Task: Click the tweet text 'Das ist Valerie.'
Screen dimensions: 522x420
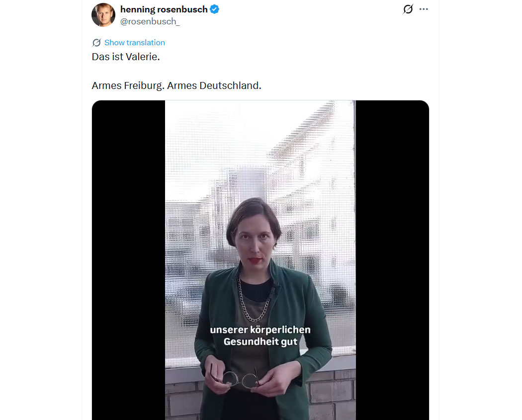Action: 126,57
